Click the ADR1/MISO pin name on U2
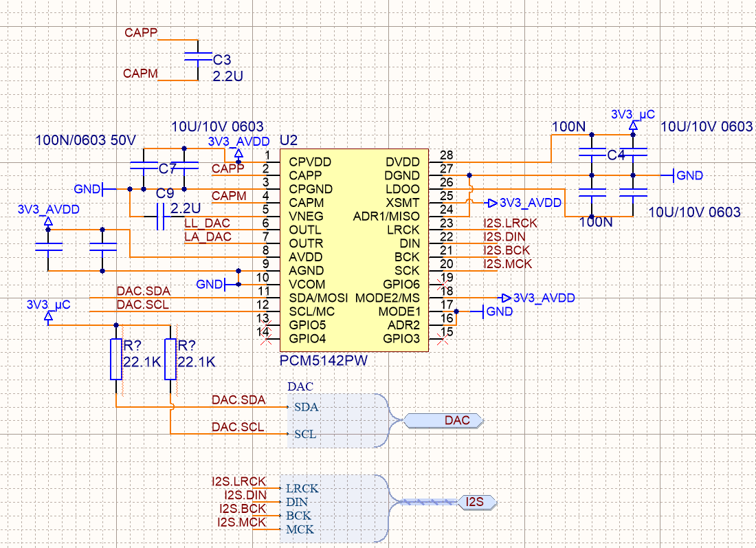The width and height of the screenshot is (756, 548). pos(386,217)
